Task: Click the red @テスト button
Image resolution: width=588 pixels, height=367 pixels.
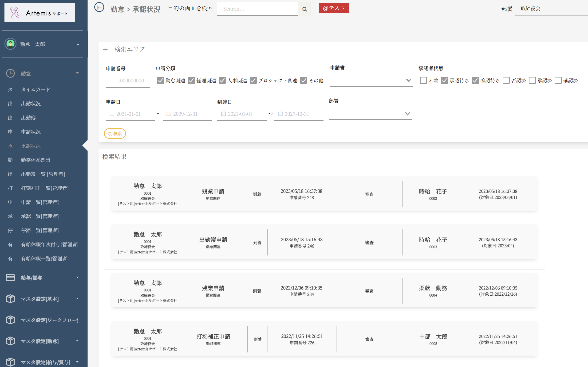Action: pos(334,8)
